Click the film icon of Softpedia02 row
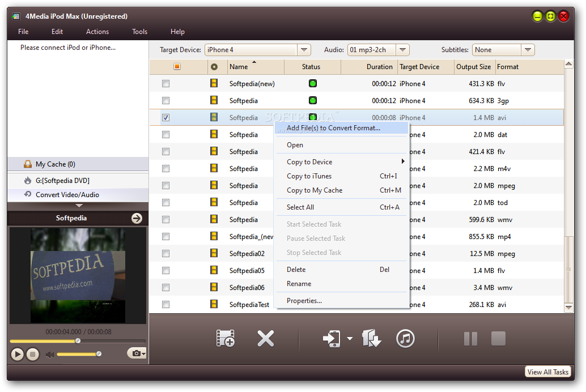The height and width of the screenshot is (392, 586). coord(214,253)
